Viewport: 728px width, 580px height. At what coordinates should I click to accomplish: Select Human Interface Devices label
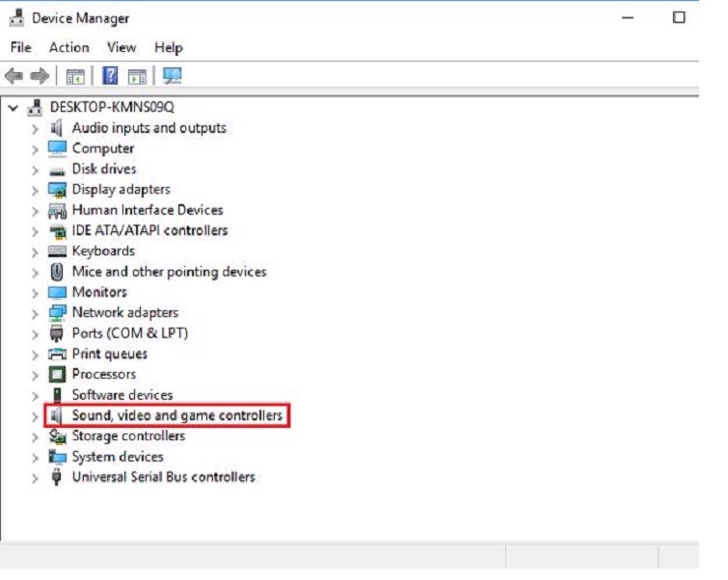tap(148, 210)
